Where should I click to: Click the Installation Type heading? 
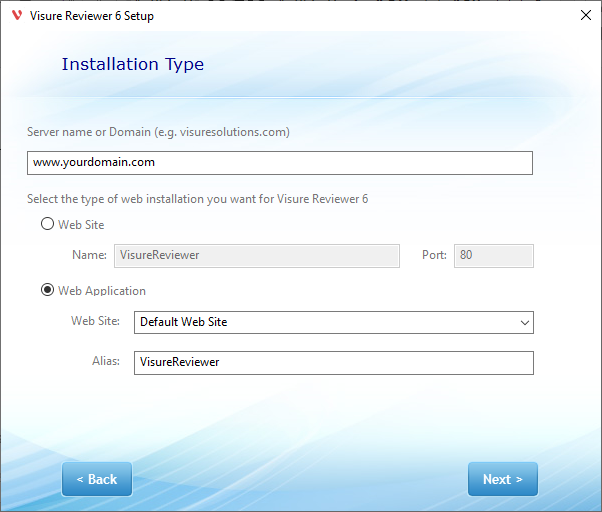[133, 64]
